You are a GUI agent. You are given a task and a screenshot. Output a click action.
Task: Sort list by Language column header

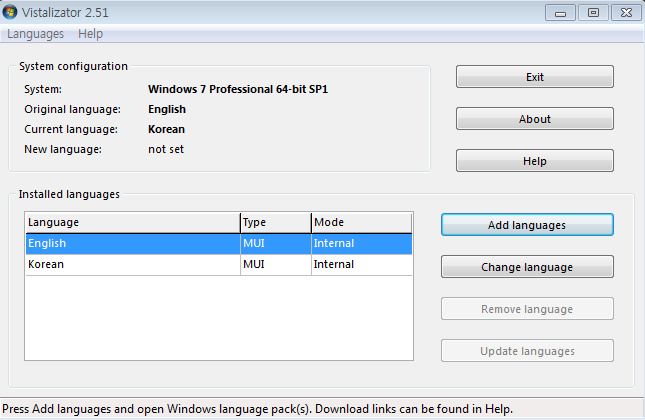click(x=132, y=223)
